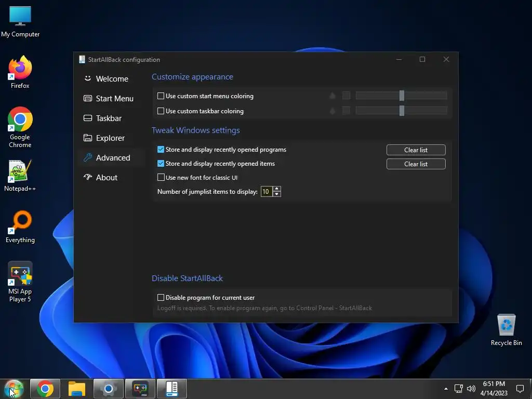
Task: Enable Use custom start menu coloring
Action: click(x=161, y=96)
